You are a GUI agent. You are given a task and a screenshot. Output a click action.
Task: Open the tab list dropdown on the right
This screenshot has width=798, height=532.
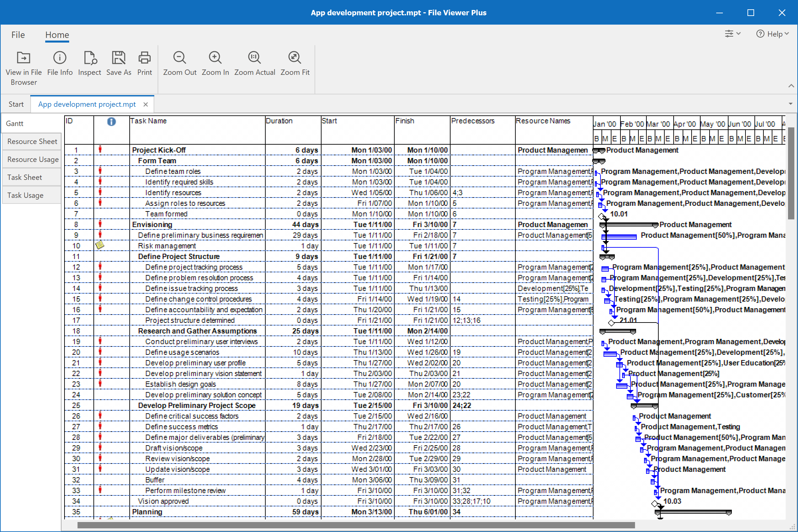pyautogui.click(x=791, y=103)
